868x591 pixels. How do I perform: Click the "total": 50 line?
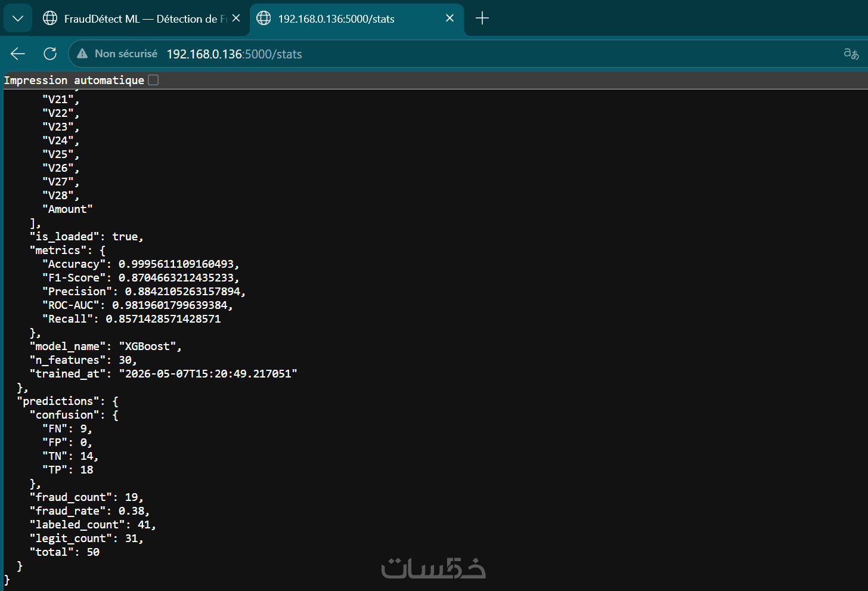pos(64,552)
